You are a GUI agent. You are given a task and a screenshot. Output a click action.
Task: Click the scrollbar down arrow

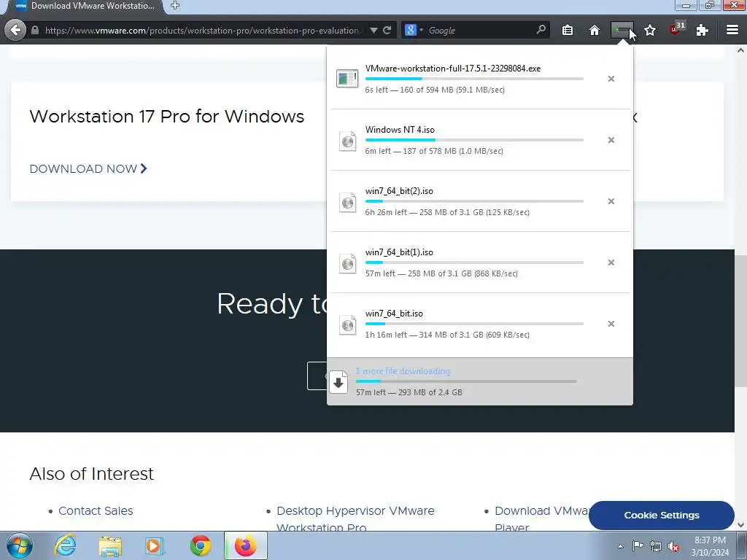741,525
